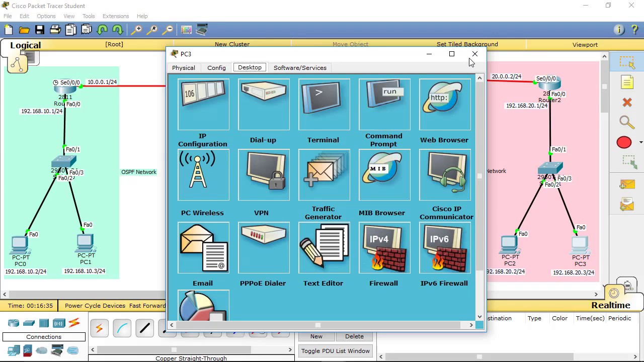Switch to Realtime mode tab
644x362 pixels.
611,305
